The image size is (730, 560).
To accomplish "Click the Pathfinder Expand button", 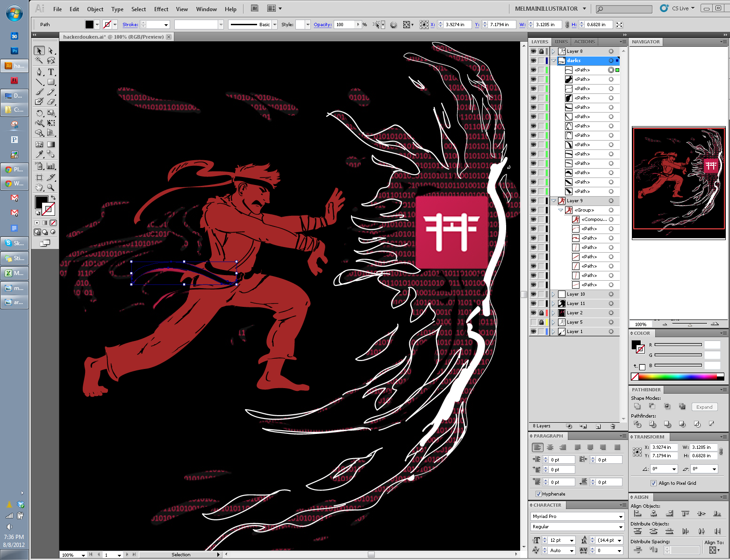I will pos(704,407).
